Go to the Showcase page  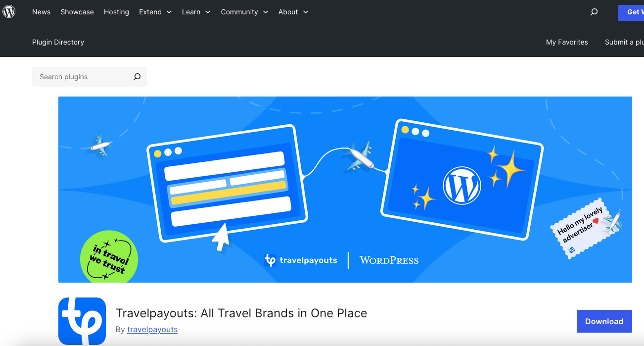(77, 12)
